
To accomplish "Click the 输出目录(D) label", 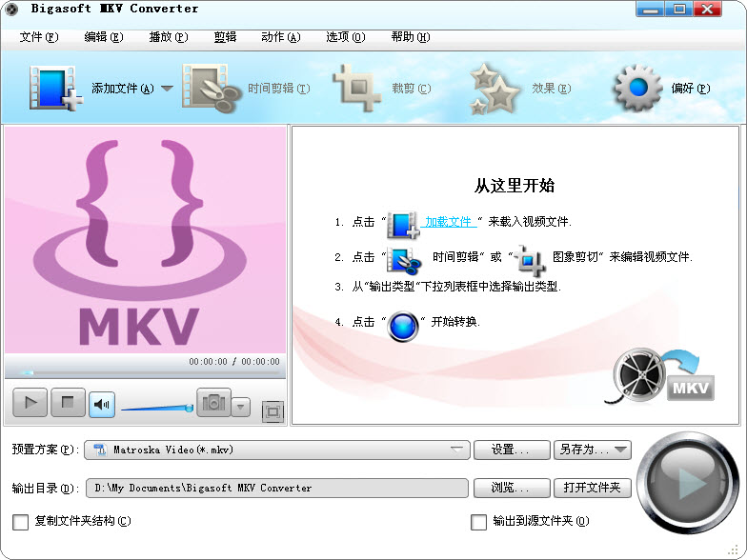I will tap(46, 488).
